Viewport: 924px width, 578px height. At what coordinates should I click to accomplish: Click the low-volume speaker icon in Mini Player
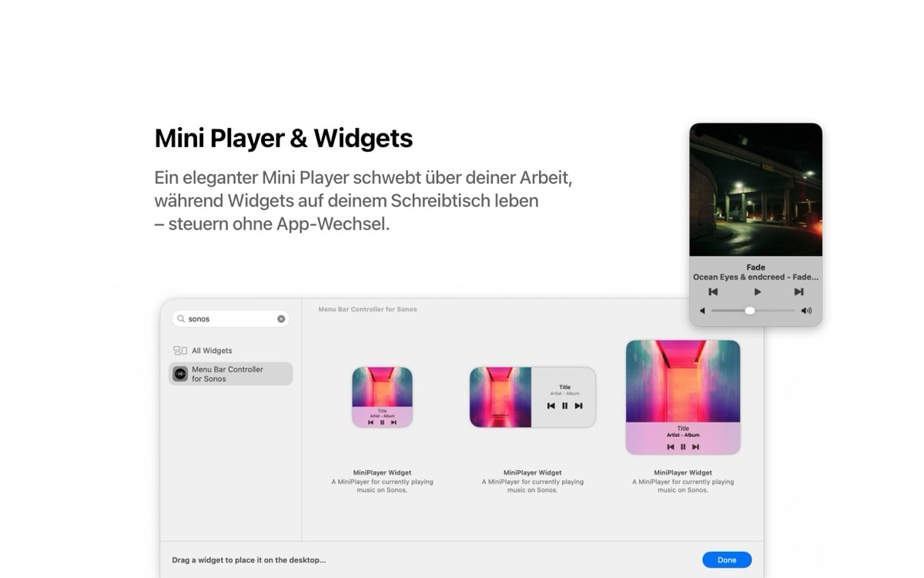tap(702, 311)
